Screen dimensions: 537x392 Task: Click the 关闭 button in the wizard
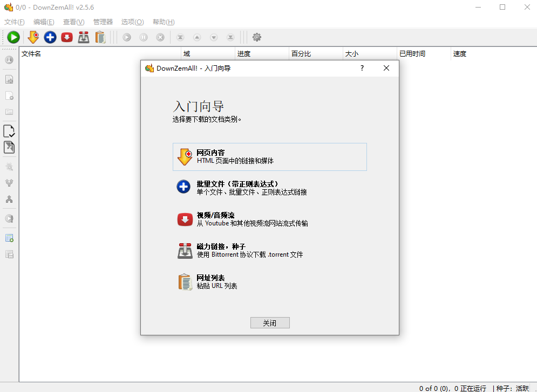click(270, 323)
